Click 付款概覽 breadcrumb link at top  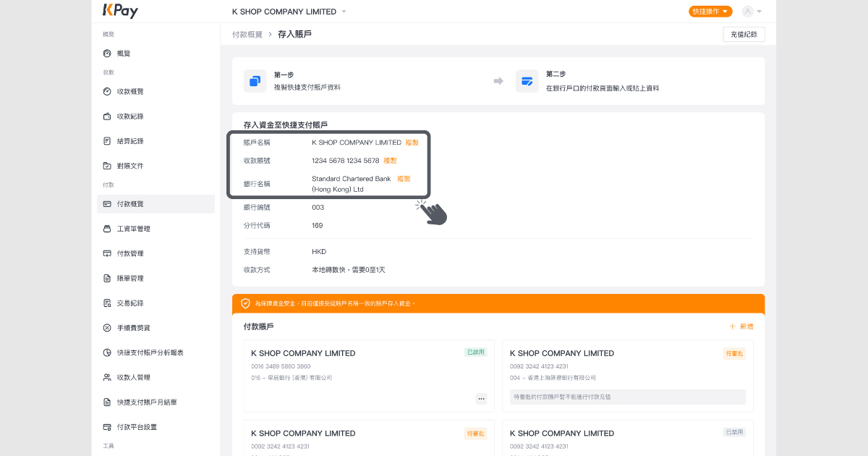(247, 34)
